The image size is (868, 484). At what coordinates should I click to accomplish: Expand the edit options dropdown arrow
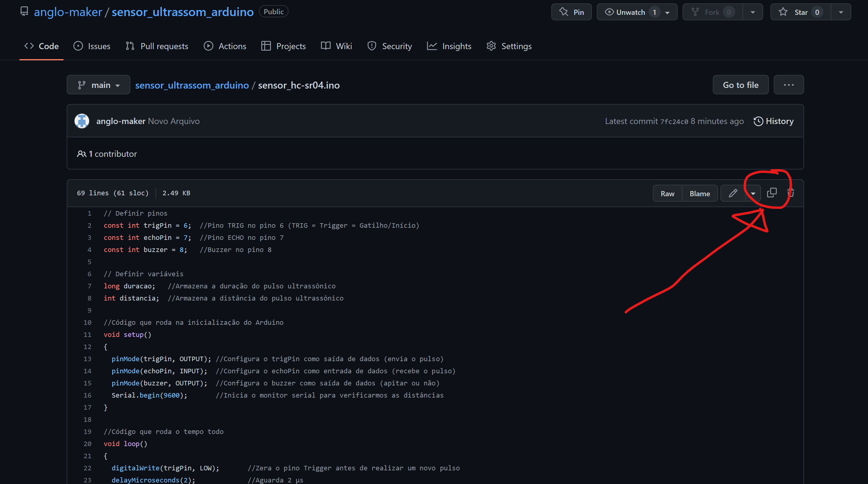(x=753, y=193)
